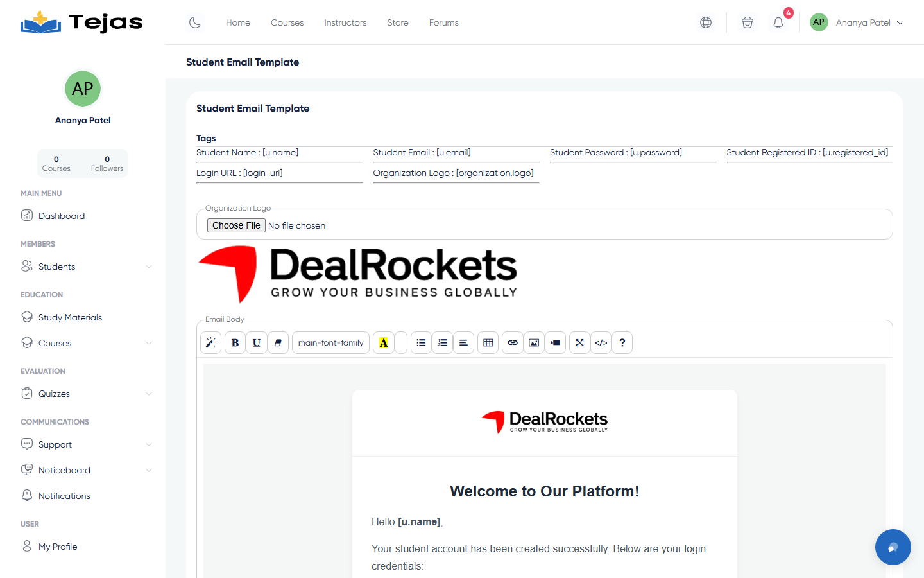
Task: Expand the sidebar Courses menu
Action: (x=86, y=343)
